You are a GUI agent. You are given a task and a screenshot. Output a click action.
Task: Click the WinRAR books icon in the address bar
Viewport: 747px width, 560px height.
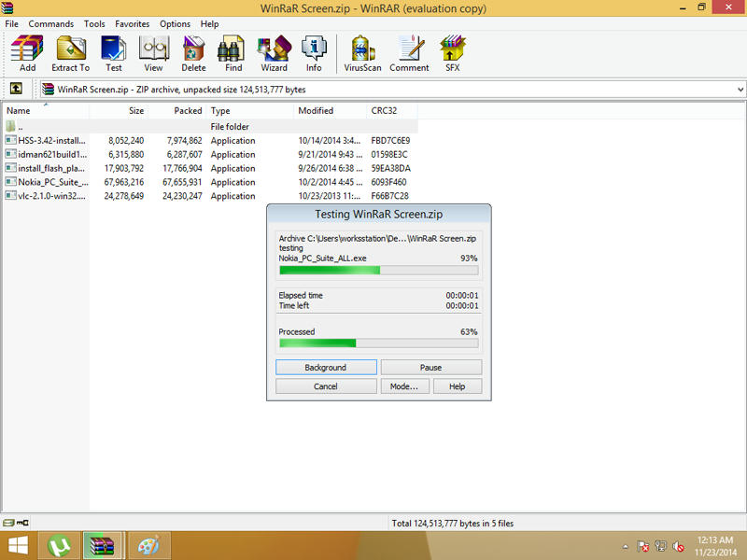click(48, 89)
